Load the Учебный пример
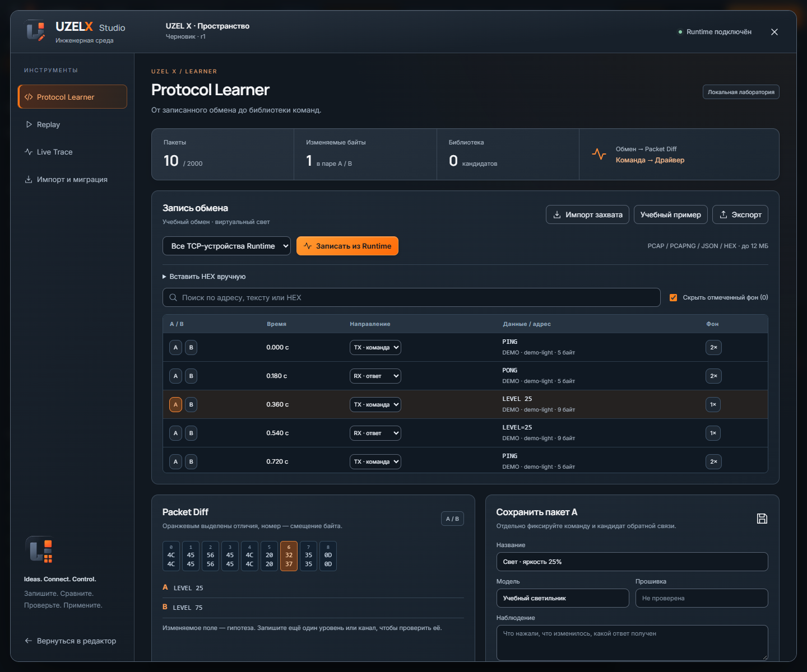The width and height of the screenshot is (807, 672). (x=671, y=214)
